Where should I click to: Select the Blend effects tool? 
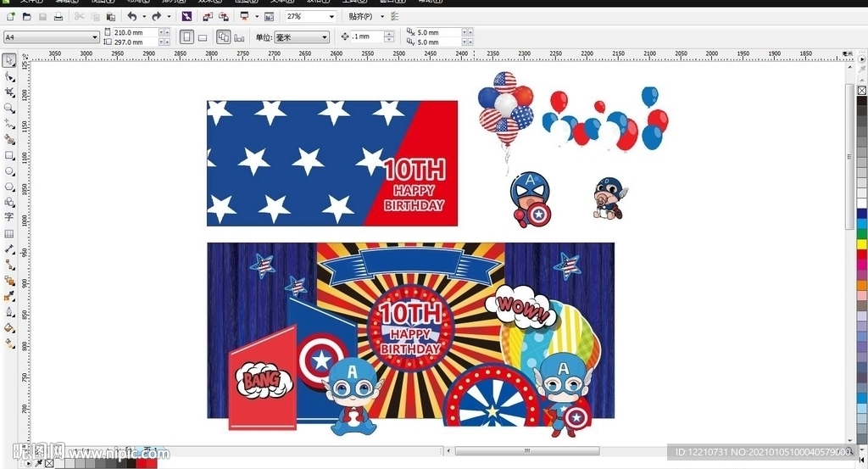(8, 281)
